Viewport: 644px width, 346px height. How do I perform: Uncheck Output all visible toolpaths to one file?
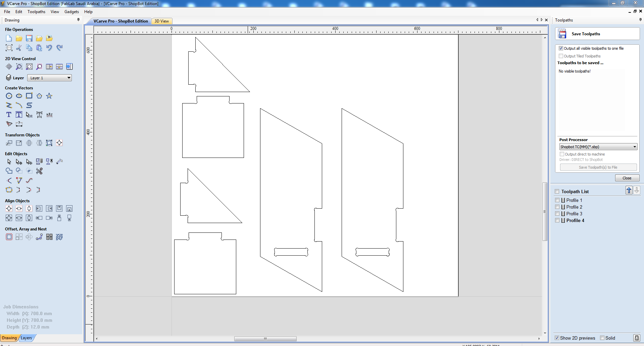(x=561, y=48)
